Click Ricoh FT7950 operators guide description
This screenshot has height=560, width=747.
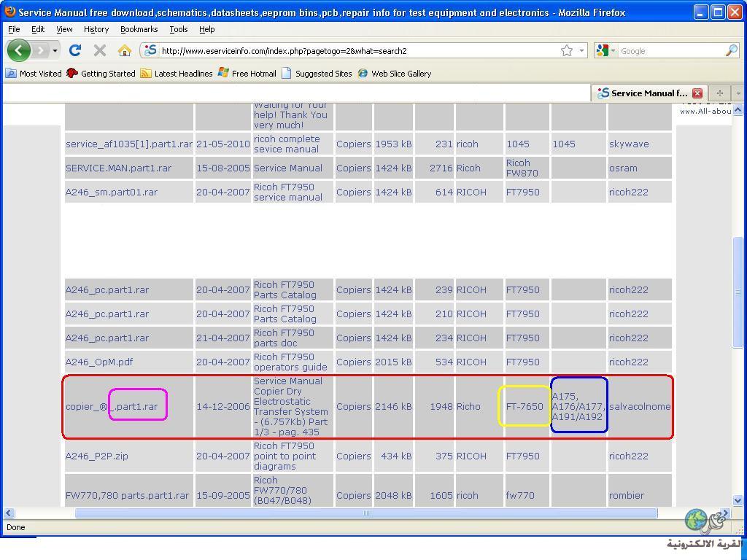290,362
